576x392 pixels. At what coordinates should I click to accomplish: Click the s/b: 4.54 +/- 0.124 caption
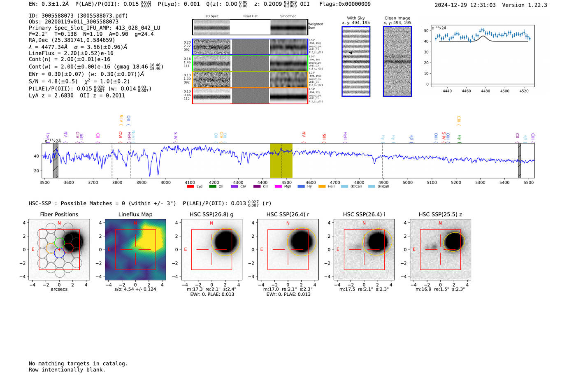(x=135, y=289)
